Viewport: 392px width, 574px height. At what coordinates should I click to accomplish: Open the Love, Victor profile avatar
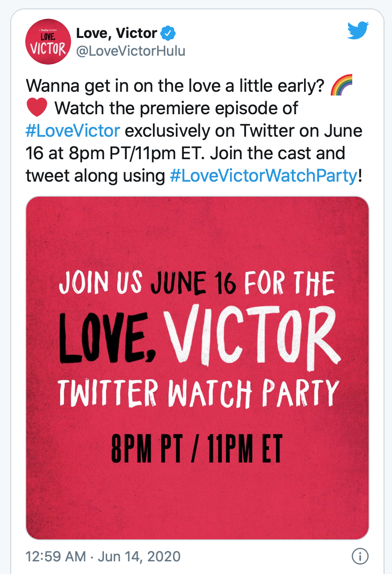tap(48, 43)
